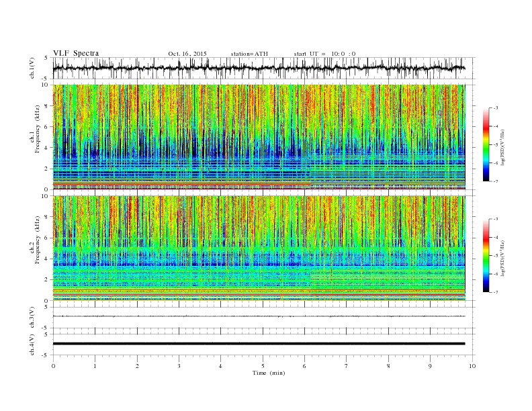This screenshot has height=411, width=532.
Task: Click the "10" kHz tick on ch.2 frequency axis
Action: tap(45, 196)
